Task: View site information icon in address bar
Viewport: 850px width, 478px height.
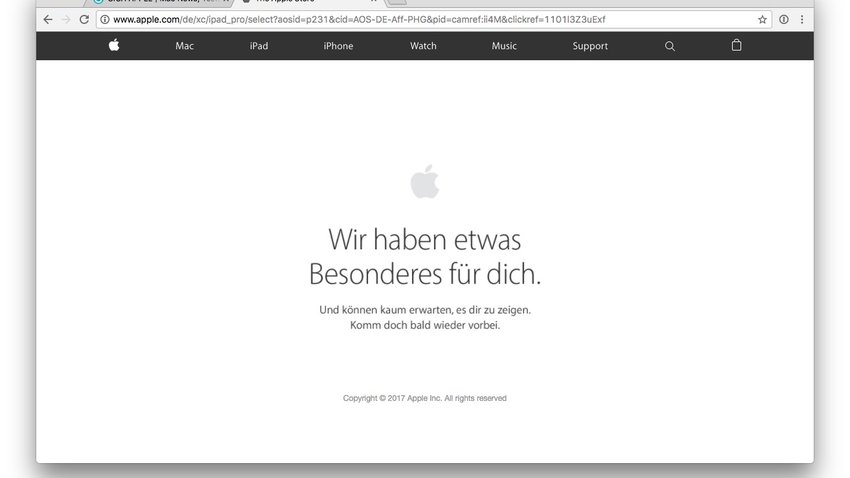Action: pos(105,20)
